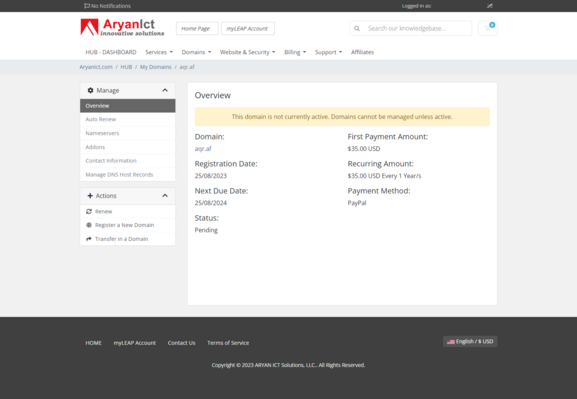Open the Services dropdown menu

159,52
